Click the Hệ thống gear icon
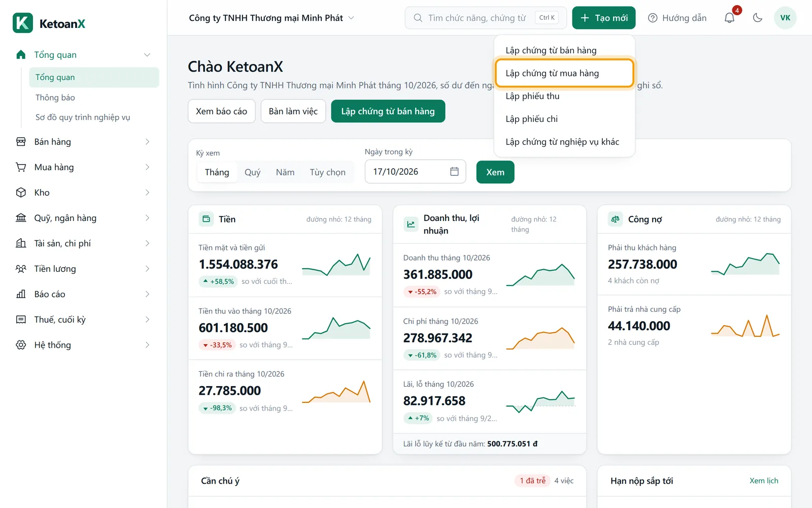This screenshot has width=812, height=508. coord(21,345)
